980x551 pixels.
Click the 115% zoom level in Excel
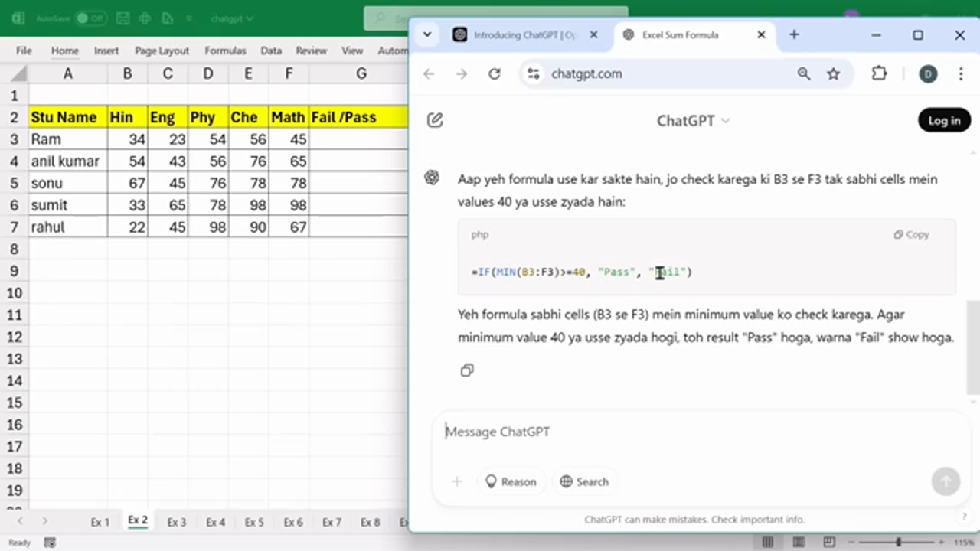(x=964, y=543)
